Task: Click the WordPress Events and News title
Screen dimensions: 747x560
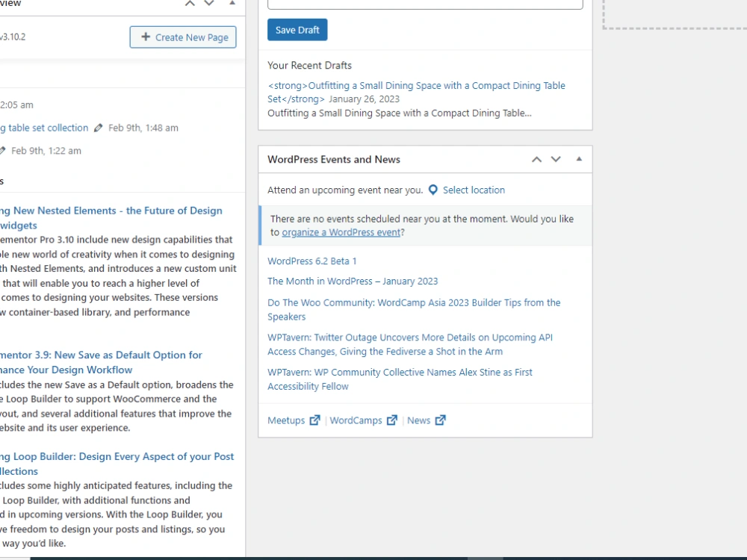Action: pyautogui.click(x=334, y=160)
